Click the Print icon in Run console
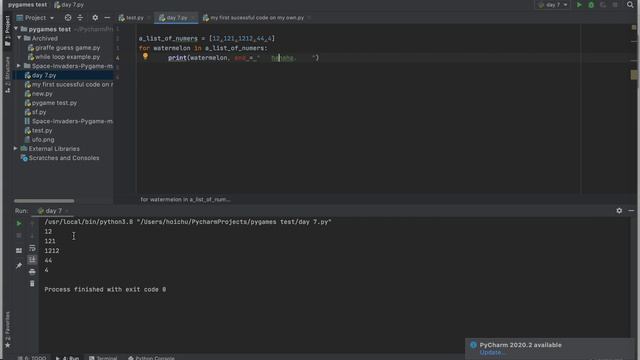 pos(32,271)
